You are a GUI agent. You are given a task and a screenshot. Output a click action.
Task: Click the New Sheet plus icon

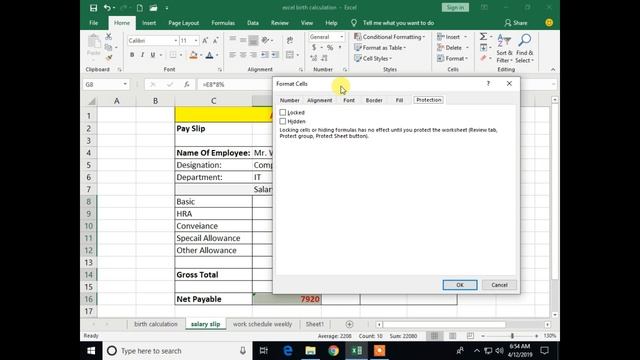pyautogui.click(x=349, y=324)
